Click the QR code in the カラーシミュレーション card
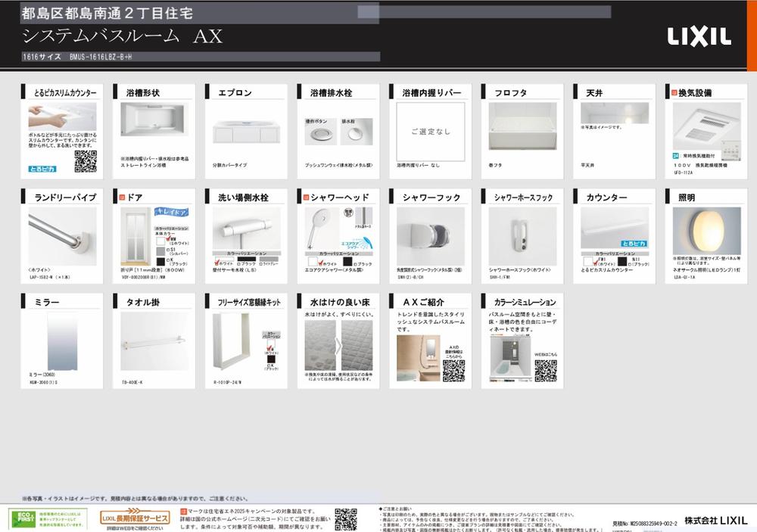 pyautogui.click(x=545, y=370)
